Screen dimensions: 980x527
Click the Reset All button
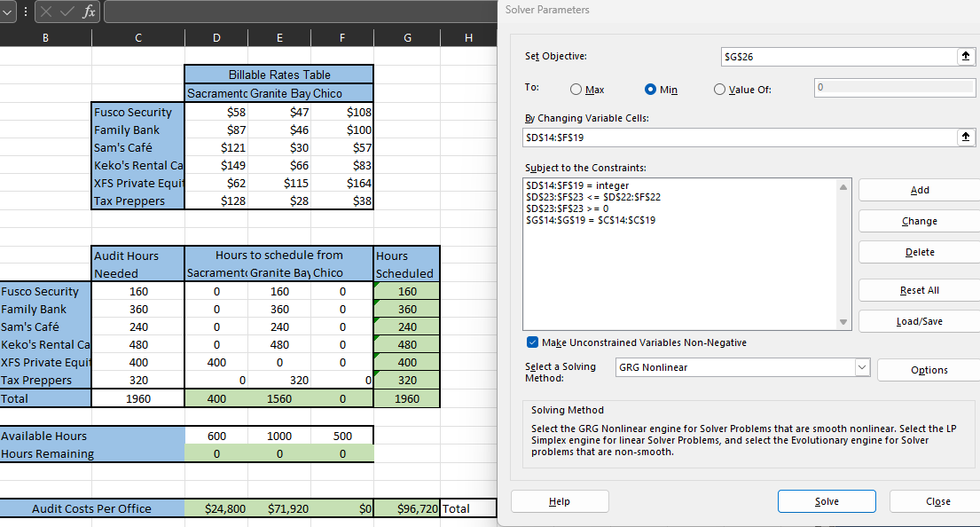coord(920,290)
